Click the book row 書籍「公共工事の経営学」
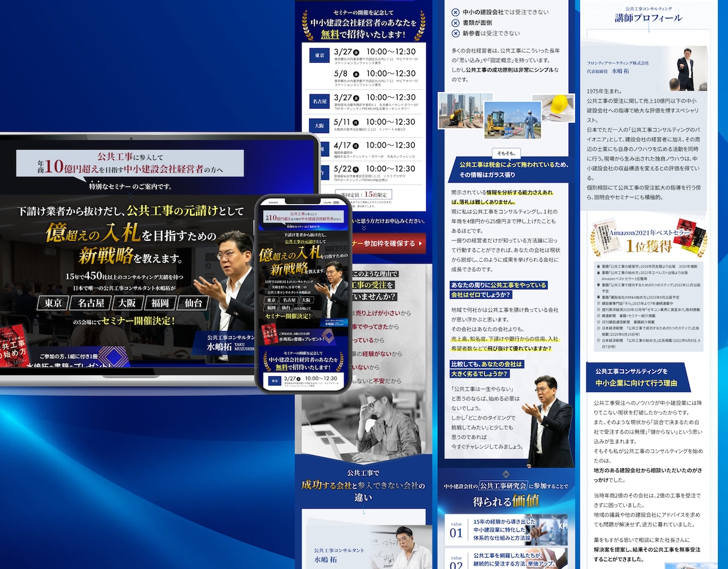Screen dimensions: 728x569 tap(650, 267)
